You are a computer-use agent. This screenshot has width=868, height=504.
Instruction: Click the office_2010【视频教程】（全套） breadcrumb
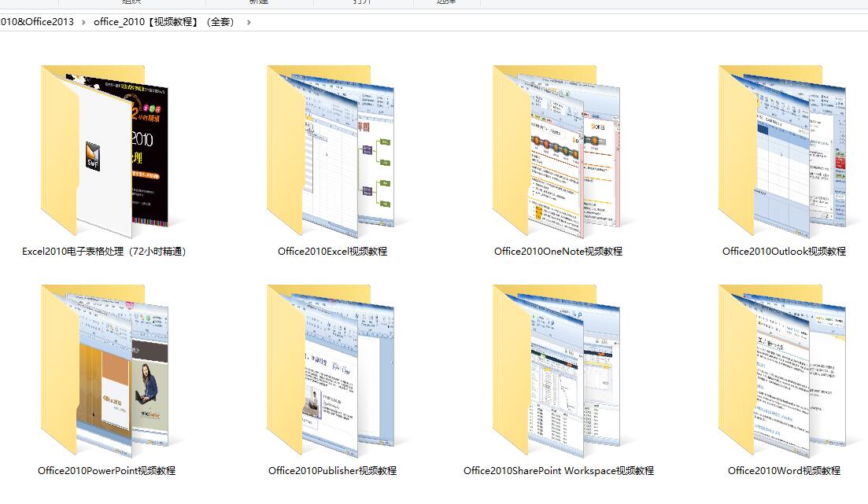tap(164, 21)
